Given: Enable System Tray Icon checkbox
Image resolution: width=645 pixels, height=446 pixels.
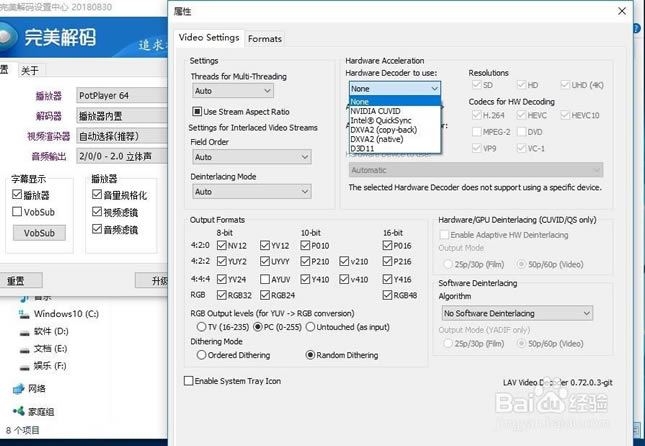Looking at the screenshot, I should [190, 381].
